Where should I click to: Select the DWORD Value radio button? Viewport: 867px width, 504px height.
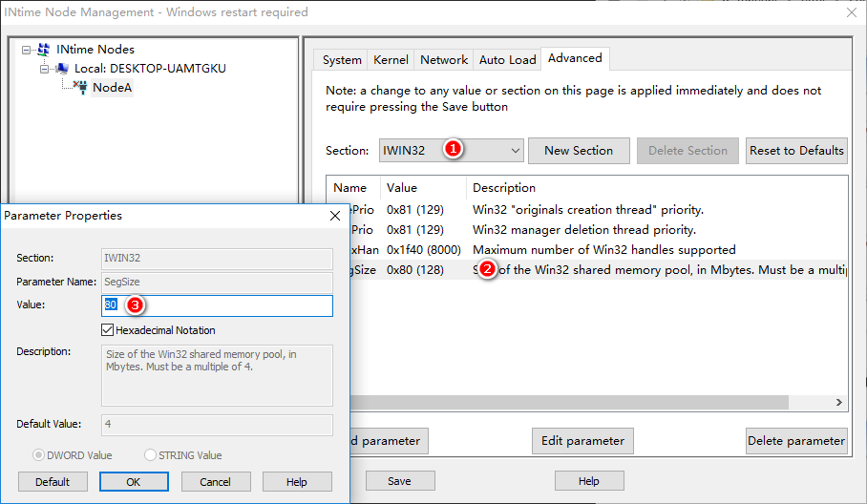[38, 454]
